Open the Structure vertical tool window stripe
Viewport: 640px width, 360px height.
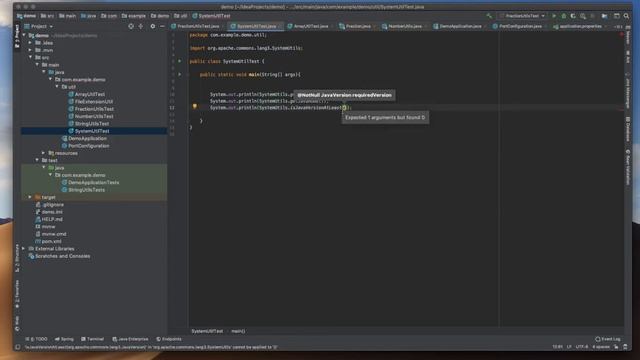[17, 258]
